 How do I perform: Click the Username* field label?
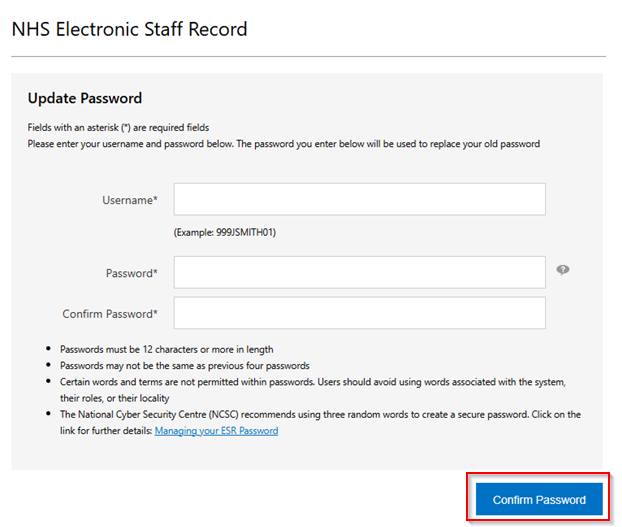(129, 200)
